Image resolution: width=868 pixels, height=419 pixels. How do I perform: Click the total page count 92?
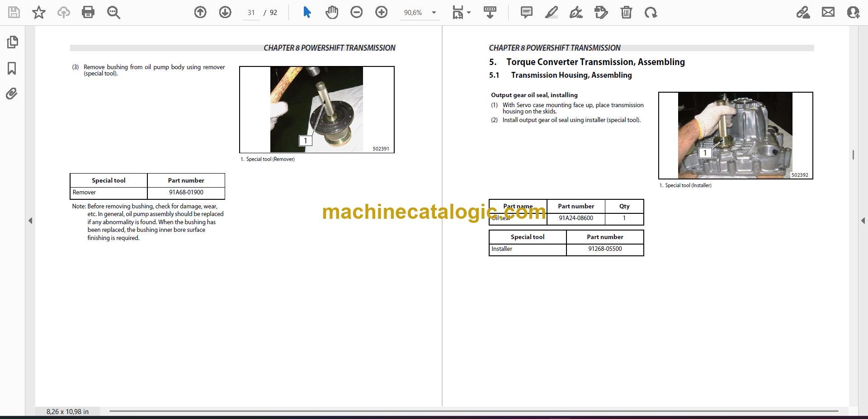pos(274,13)
